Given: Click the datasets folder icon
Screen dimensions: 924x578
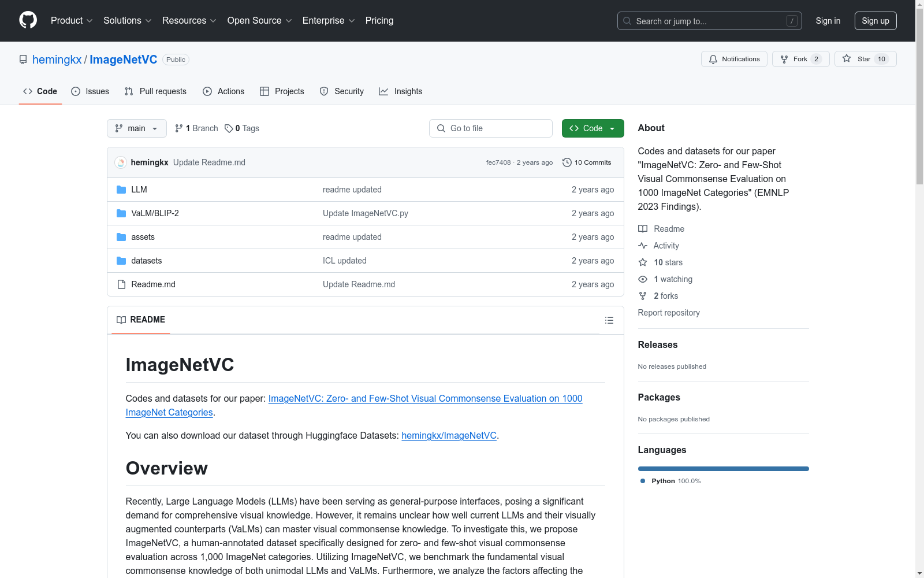Looking at the screenshot, I should (121, 261).
